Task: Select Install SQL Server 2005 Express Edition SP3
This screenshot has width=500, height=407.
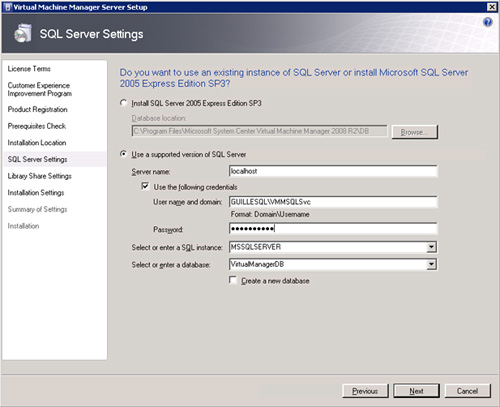Action: 124,103
